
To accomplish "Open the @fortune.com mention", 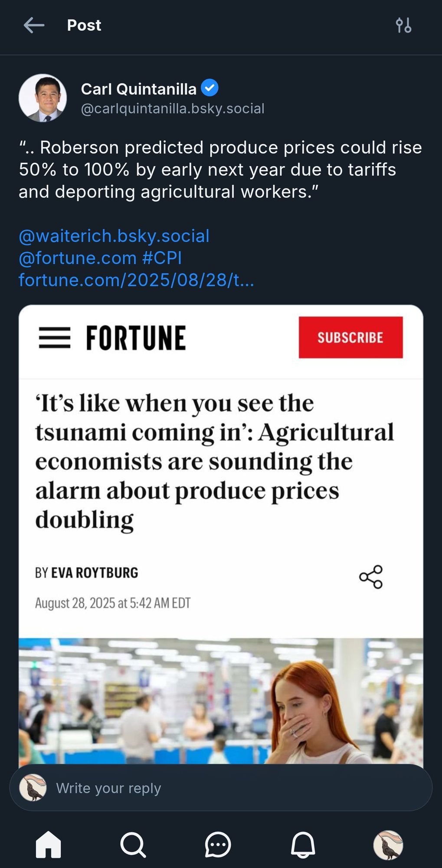I will (78, 258).
